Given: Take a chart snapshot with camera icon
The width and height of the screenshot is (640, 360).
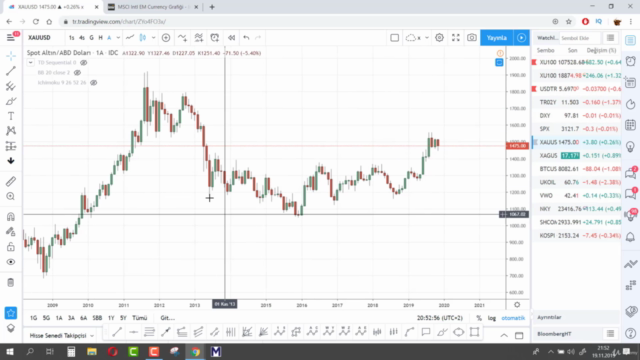Looking at the screenshot, I should [472, 38].
